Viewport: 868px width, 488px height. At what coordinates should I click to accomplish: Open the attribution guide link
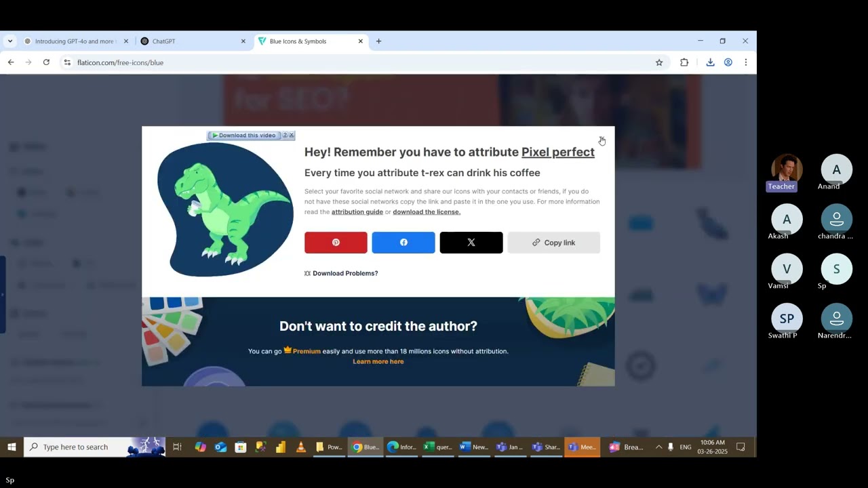click(357, 212)
